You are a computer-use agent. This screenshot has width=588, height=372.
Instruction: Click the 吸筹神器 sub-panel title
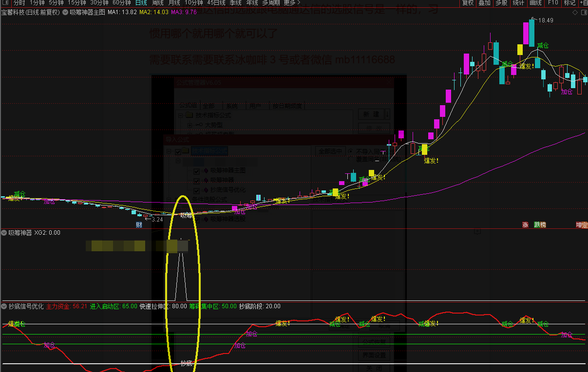click(x=20, y=233)
